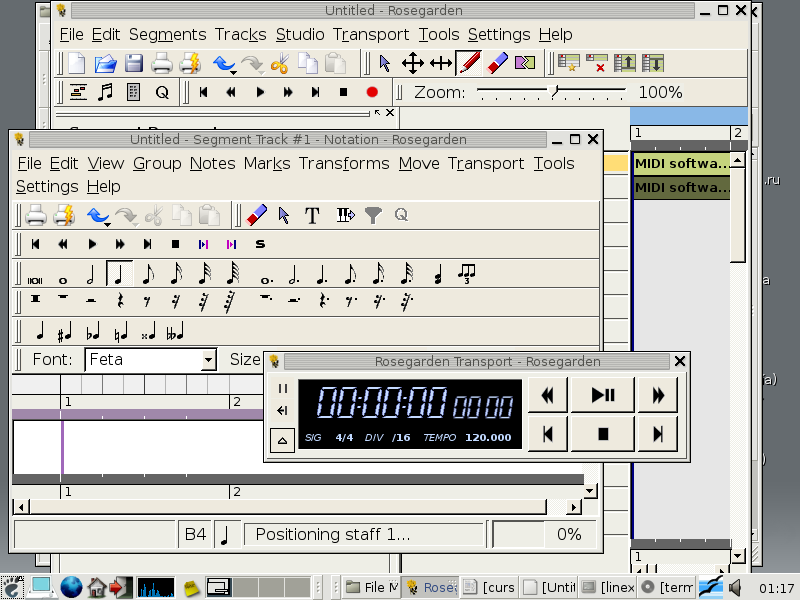
Task: Click the Move track down icon
Action: pyautogui.click(x=653, y=63)
